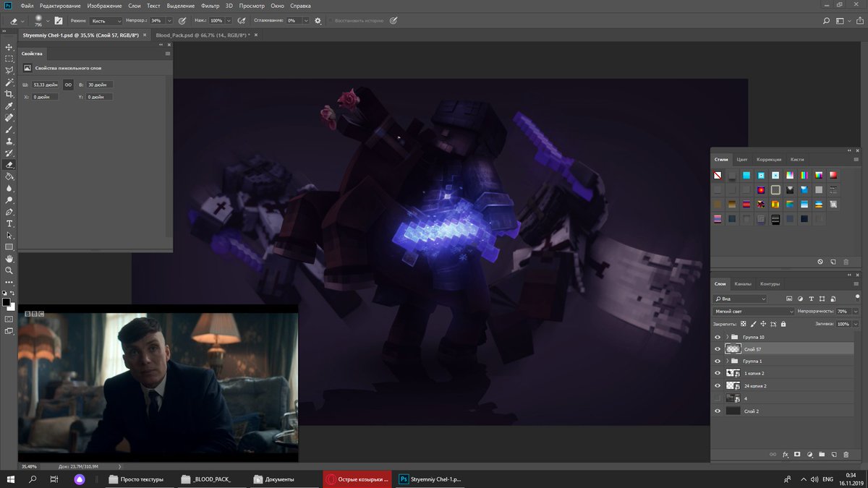Open the fx layer style menu
Image resolution: width=868 pixels, height=488 pixels.
click(785, 454)
